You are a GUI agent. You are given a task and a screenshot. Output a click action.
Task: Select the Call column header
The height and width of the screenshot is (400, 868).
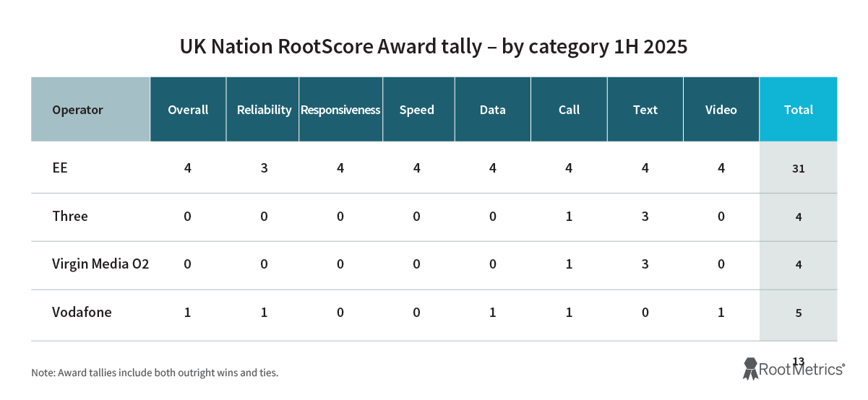click(x=570, y=110)
